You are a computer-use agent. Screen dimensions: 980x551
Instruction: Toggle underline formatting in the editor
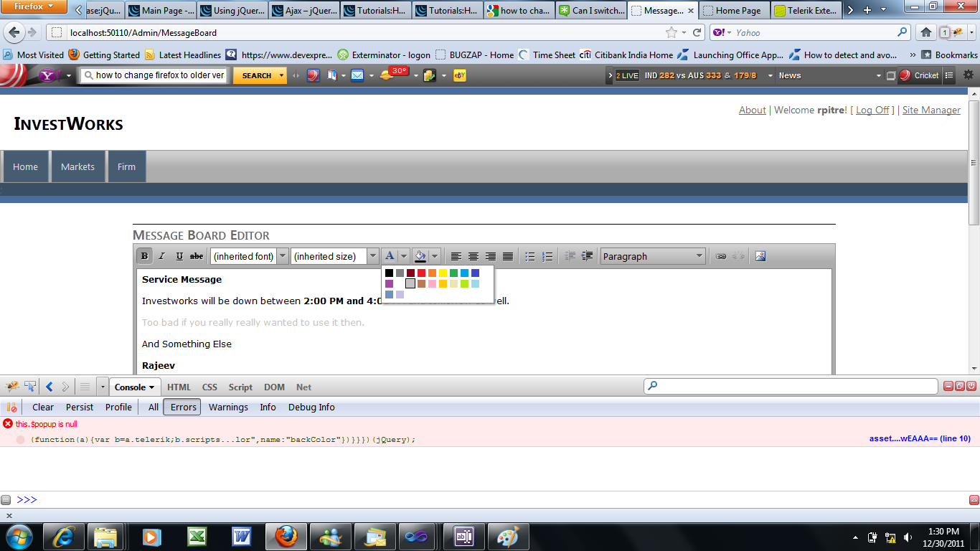point(179,256)
